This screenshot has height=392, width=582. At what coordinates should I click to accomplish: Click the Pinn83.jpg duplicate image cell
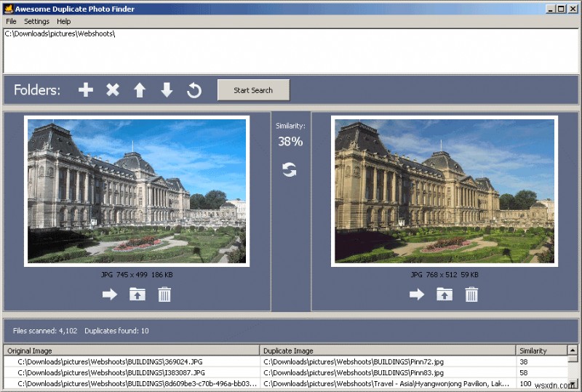tap(388, 372)
